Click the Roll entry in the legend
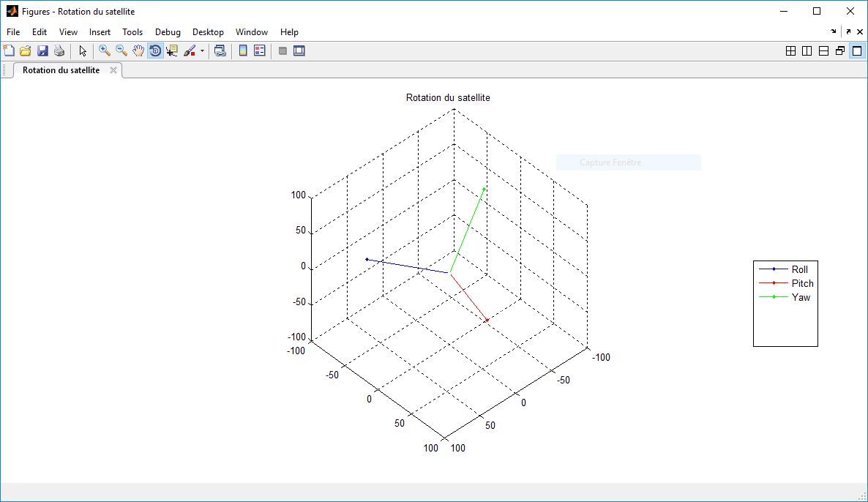 click(799, 269)
